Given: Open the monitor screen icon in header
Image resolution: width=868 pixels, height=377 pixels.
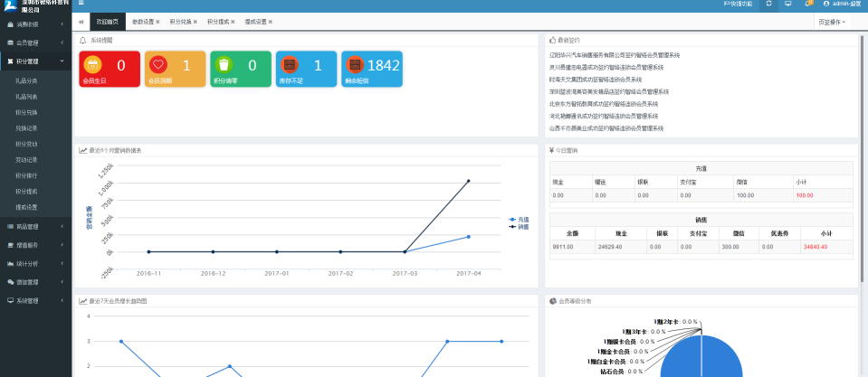Looking at the screenshot, I should click(788, 5).
